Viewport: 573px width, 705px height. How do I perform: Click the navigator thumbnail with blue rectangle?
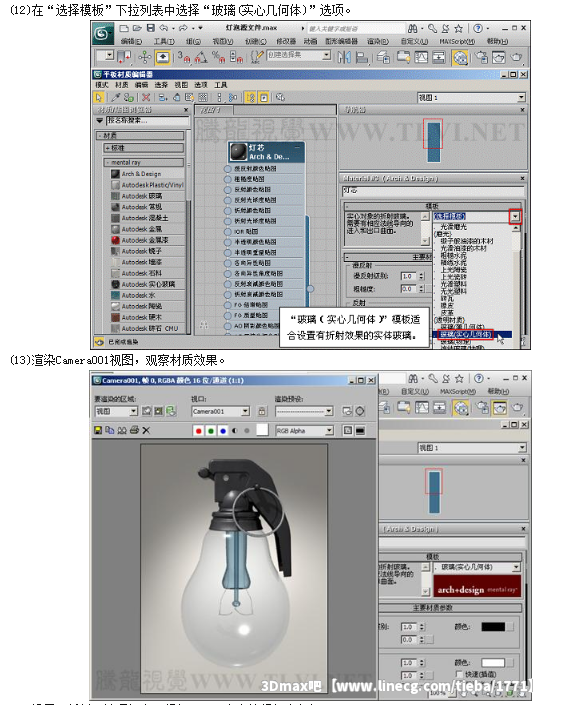pos(434,142)
